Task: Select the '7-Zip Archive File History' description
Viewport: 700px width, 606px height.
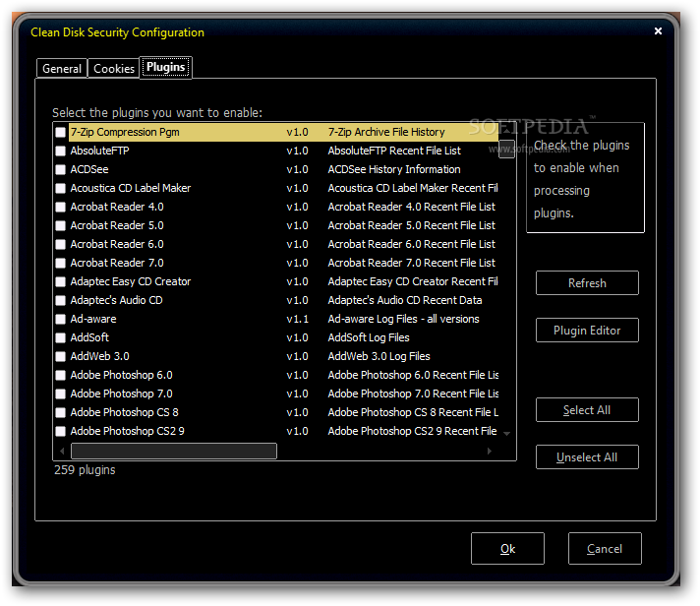Action: pos(386,132)
